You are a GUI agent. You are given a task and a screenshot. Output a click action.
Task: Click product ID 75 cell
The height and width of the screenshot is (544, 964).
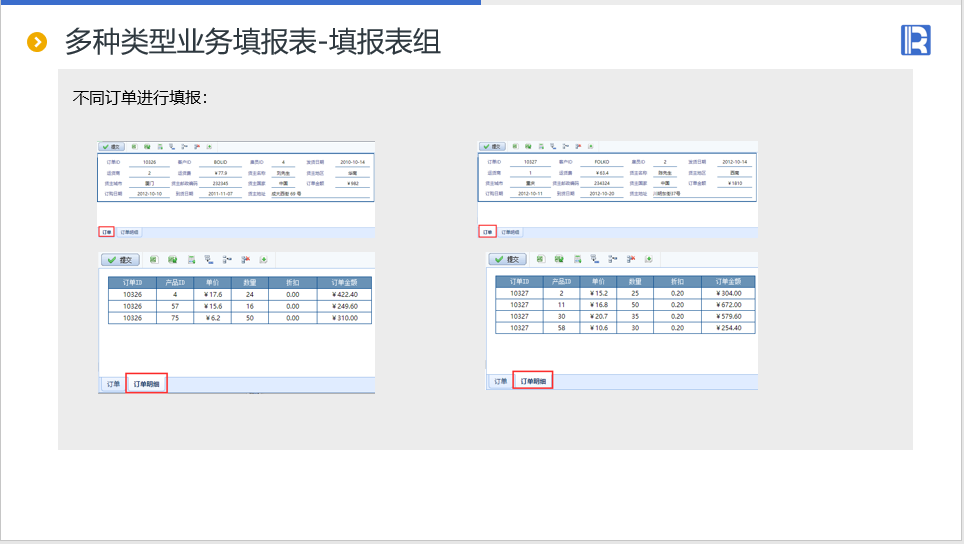[x=175, y=318]
